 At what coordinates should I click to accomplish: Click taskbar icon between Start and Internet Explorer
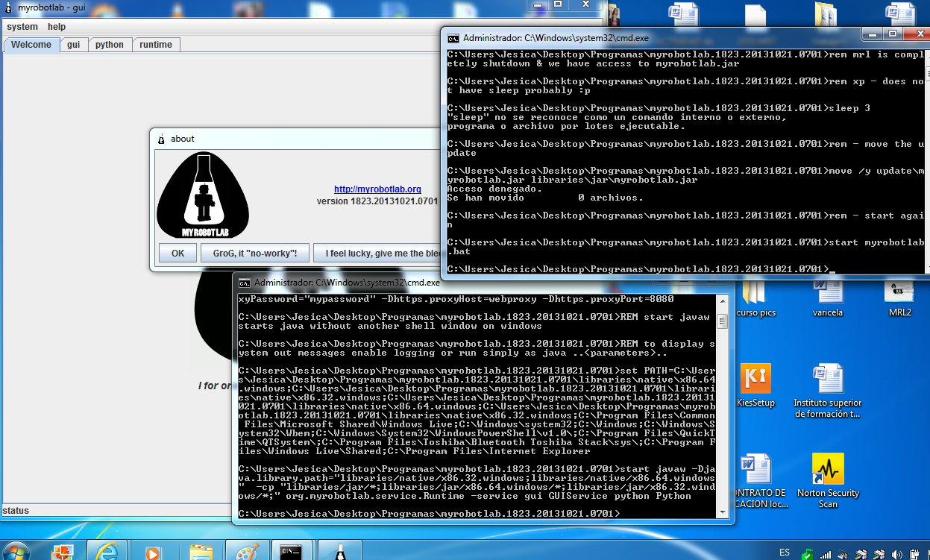tap(63, 552)
